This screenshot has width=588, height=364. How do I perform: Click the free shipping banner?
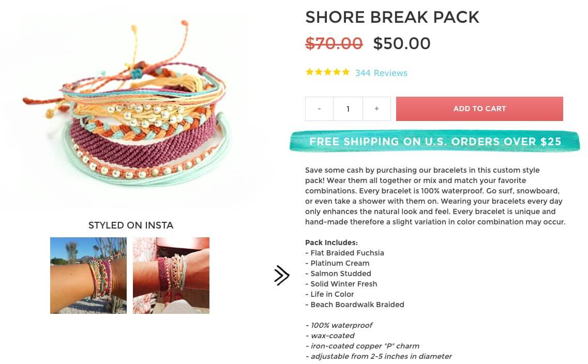tap(434, 141)
